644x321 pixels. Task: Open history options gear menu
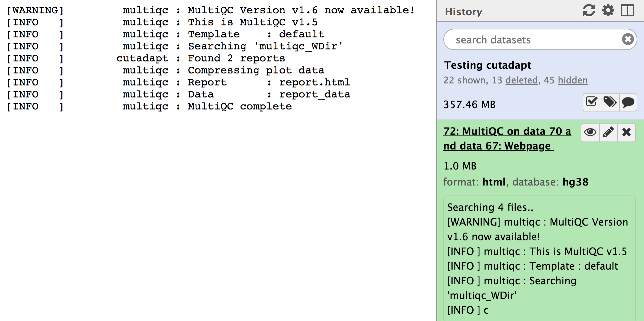point(608,10)
